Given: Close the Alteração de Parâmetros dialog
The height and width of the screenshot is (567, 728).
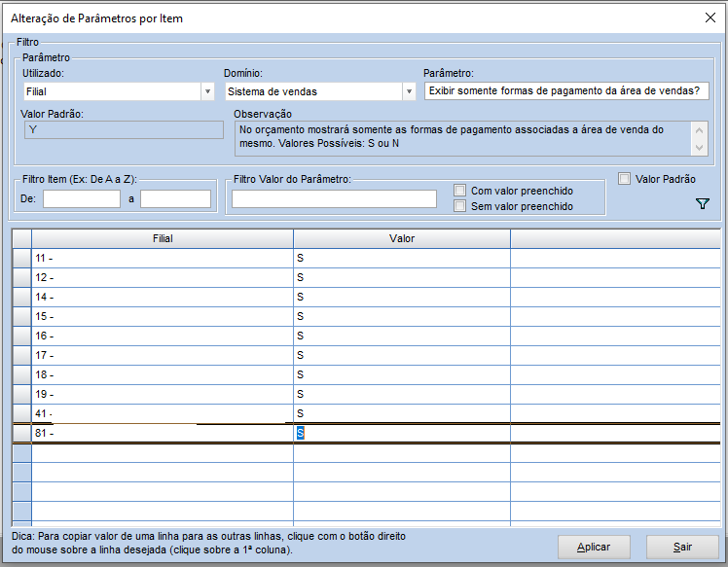Looking at the screenshot, I should click(x=710, y=18).
